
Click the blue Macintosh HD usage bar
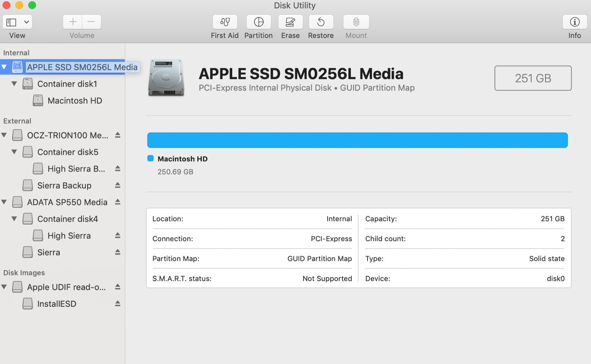point(357,140)
